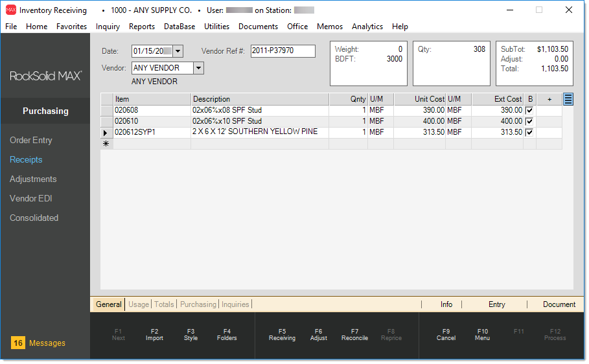Select the row marker arrow for 020612SYP1
This screenshot has width=589, height=364.
coord(106,133)
